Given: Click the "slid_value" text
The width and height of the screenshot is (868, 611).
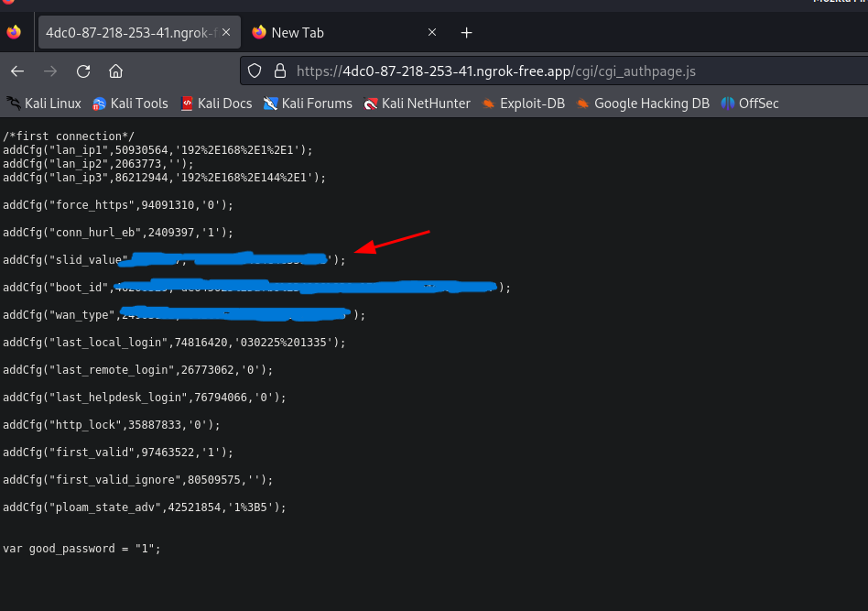Looking at the screenshot, I should tap(89, 260).
